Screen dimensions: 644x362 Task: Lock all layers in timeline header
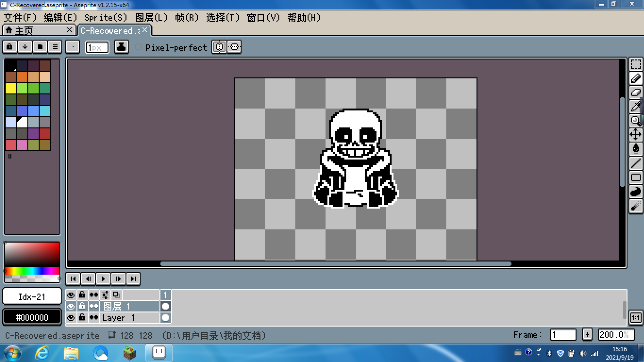82,295
